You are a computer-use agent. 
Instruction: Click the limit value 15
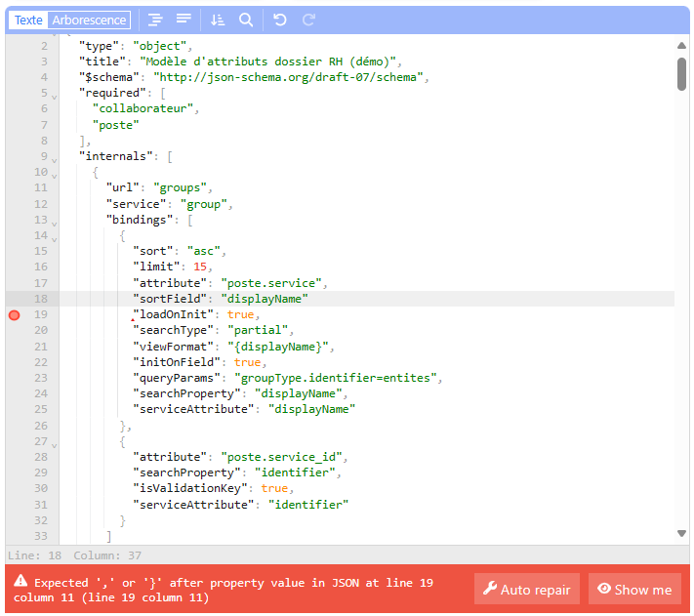200,267
